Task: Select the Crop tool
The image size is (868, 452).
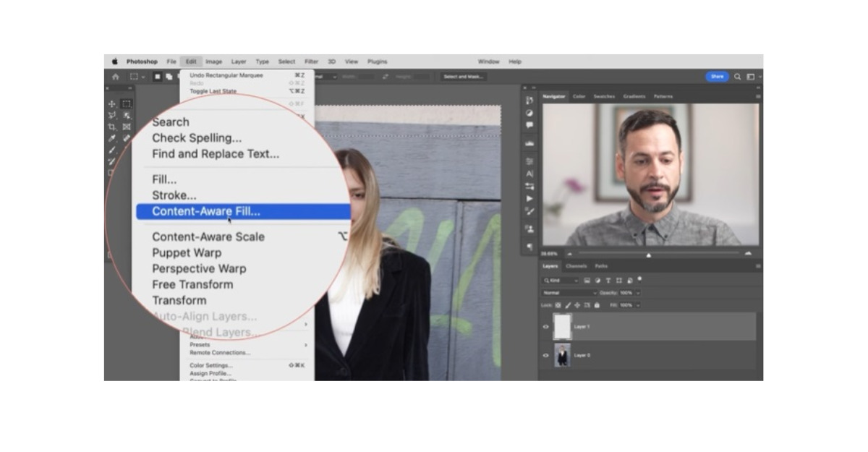Action: pyautogui.click(x=112, y=127)
